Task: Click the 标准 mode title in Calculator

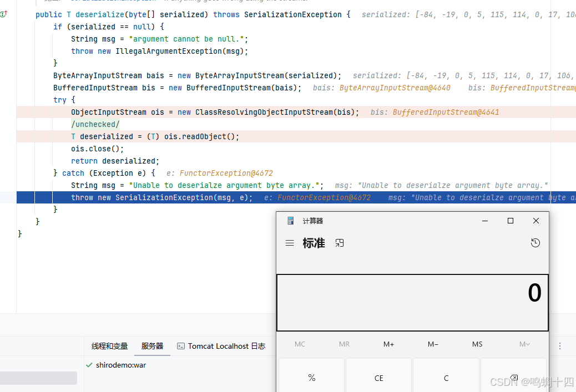Action: click(x=314, y=243)
